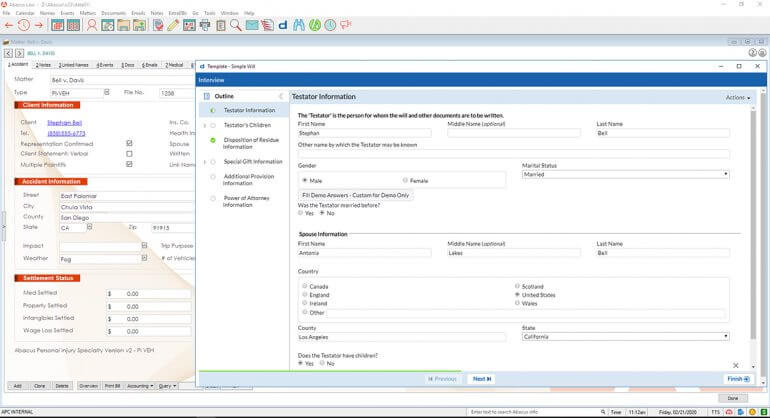770x418 pixels.
Task: Select Testator's Children outline item
Action: pyautogui.click(x=247, y=125)
